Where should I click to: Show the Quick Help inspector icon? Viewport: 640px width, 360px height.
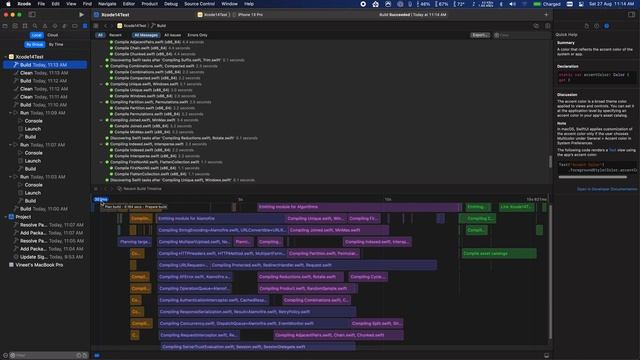click(x=607, y=26)
